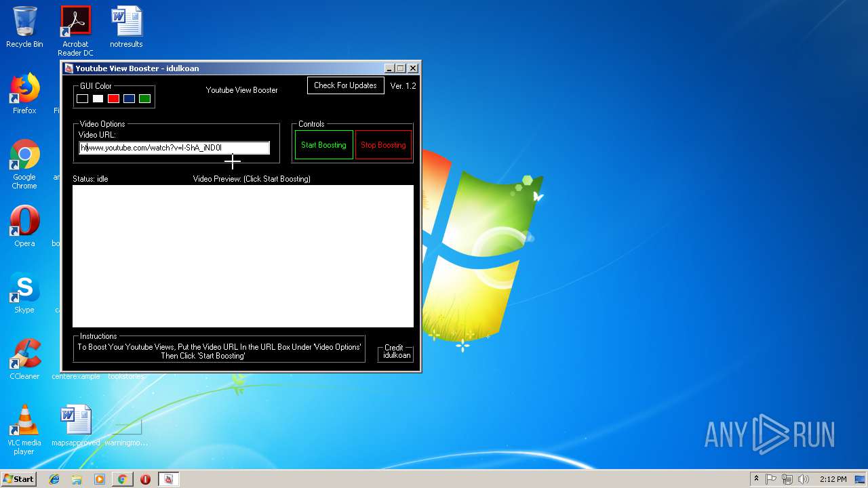Close the Youtube View Booster window
Viewport: 868px width, 488px height.
412,68
